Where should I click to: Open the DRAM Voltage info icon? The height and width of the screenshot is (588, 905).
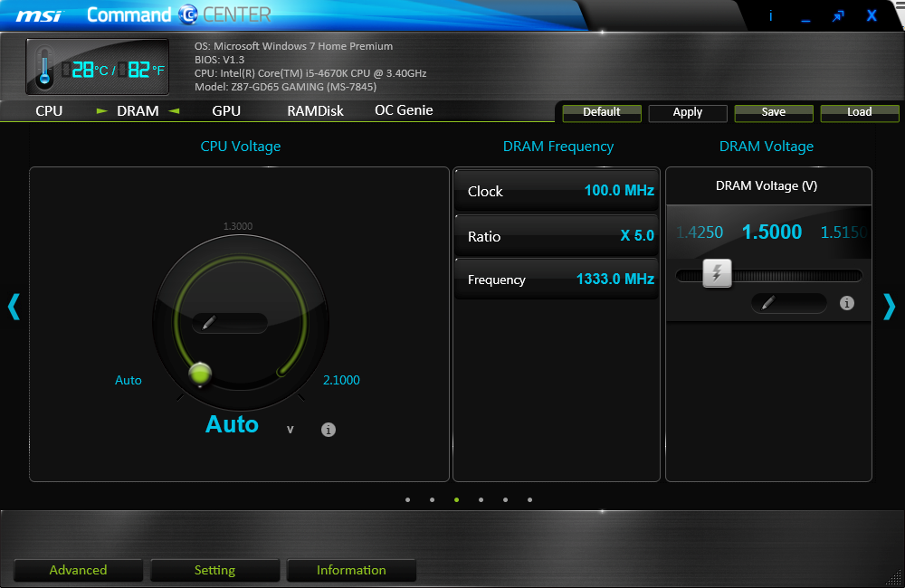(847, 303)
